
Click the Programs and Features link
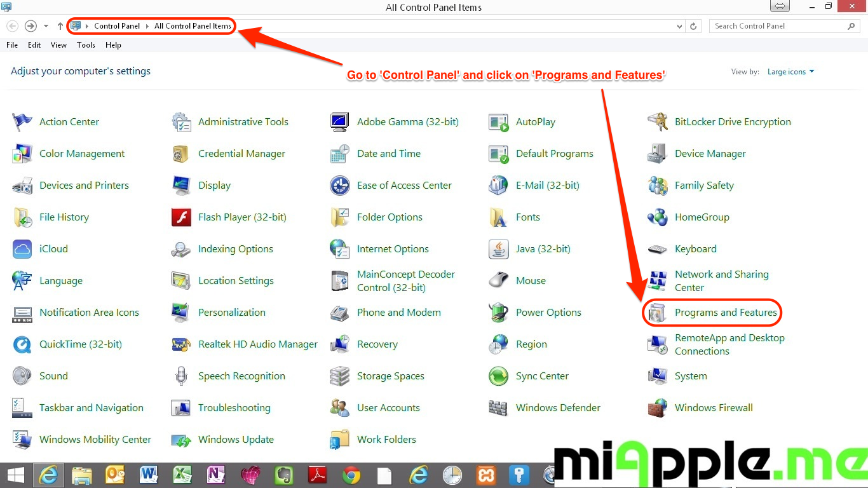pyautogui.click(x=726, y=313)
